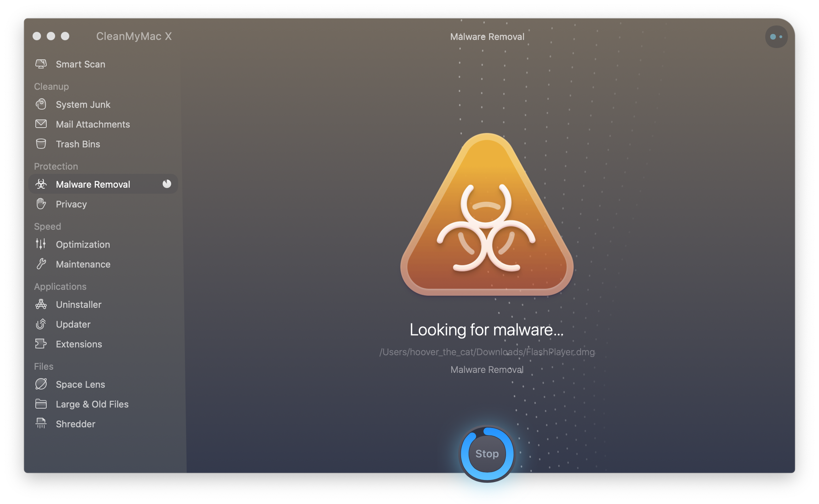Open Smart Scan module
Viewport: 819px width, 504px height.
pyautogui.click(x=103, y=64)
